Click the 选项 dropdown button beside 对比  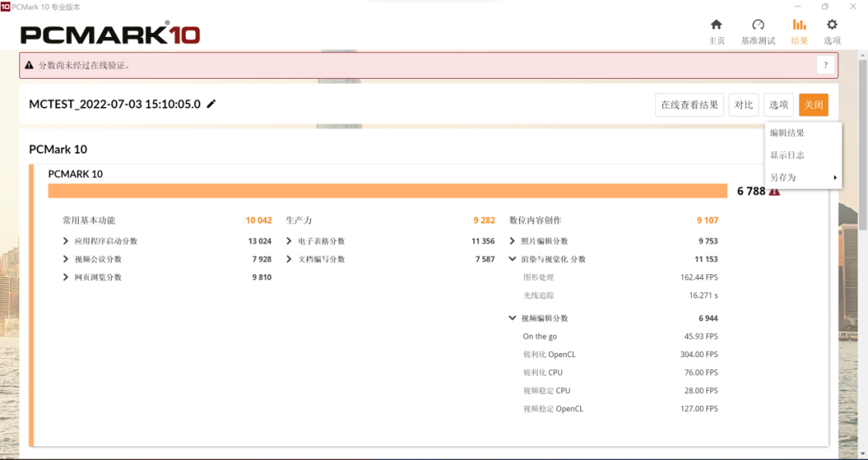pos(778,105)
